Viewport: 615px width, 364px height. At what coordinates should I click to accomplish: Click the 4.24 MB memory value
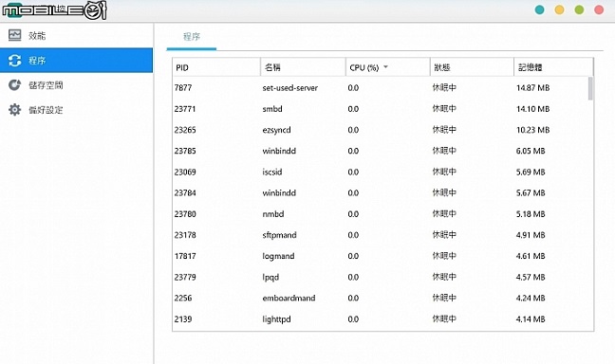point(531,299)
